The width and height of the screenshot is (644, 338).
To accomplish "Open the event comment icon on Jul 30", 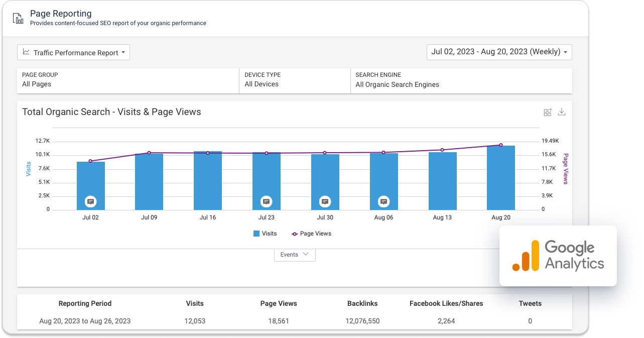I will point(325,201).
